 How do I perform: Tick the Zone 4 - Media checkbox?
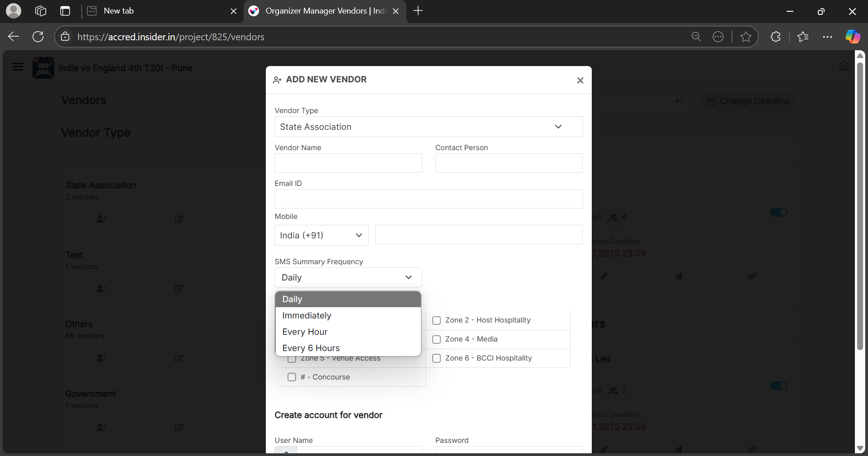(436, 339)
